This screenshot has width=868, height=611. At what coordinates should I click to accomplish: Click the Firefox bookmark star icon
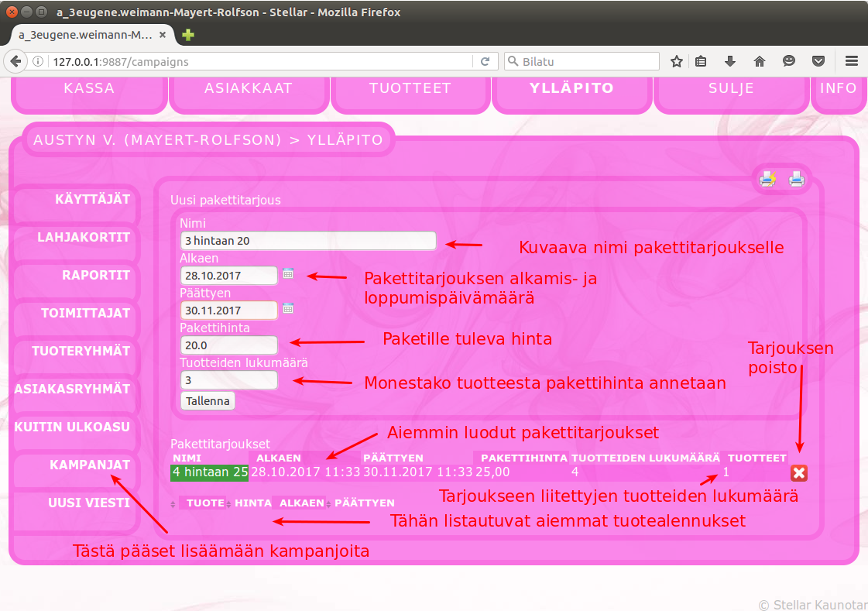(677, 61)
